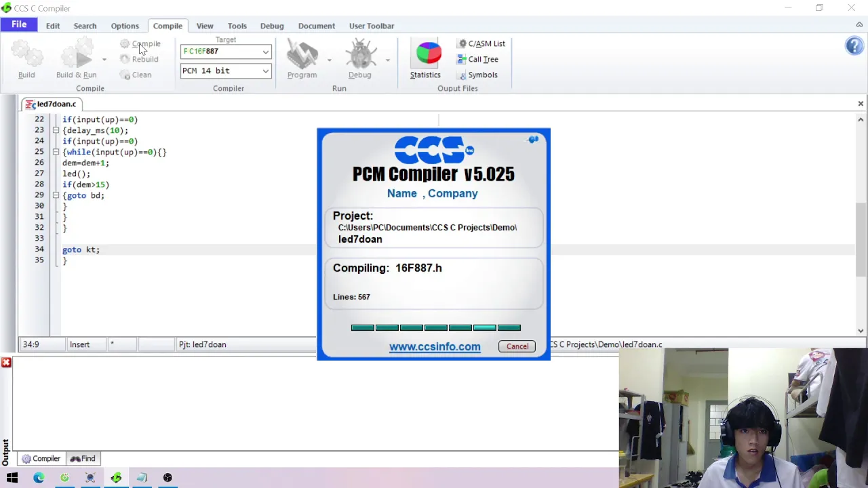Close the output pane with red X
This screenshot has height=488, width=868.
(x=6, y=363)
